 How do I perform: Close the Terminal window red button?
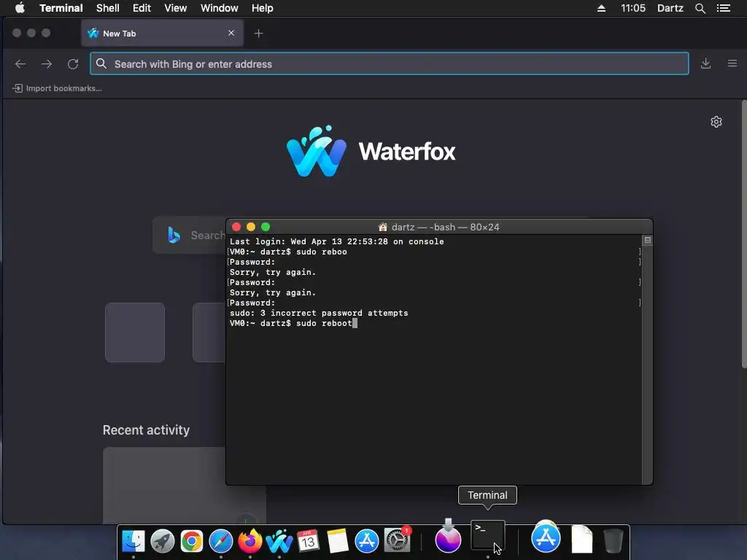(236, 227)
